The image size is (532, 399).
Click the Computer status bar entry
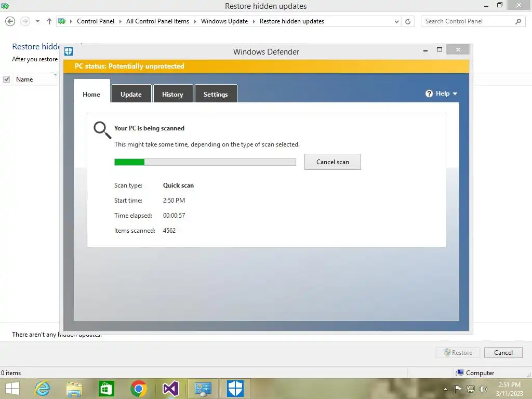click(475, 373)
